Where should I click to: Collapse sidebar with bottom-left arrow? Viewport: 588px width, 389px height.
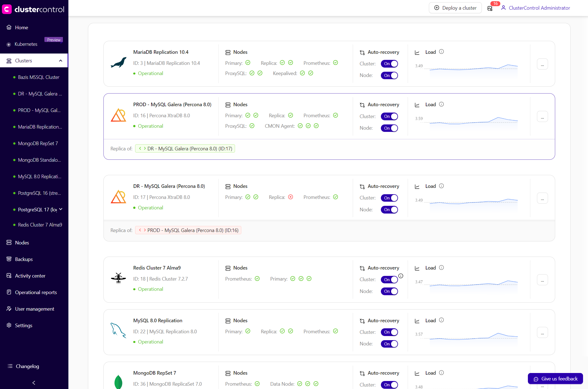pyautogui.click(x=33, y=383)
